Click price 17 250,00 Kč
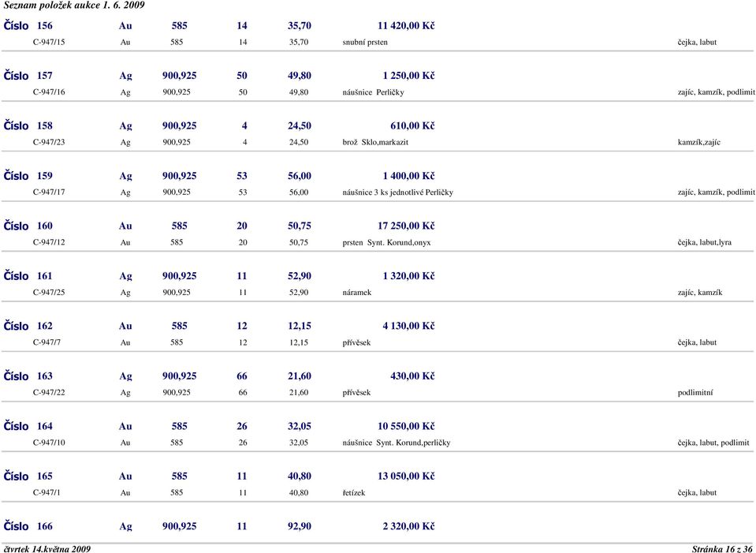The height and width of the screenshot is (553, 756). click(406, 226)
